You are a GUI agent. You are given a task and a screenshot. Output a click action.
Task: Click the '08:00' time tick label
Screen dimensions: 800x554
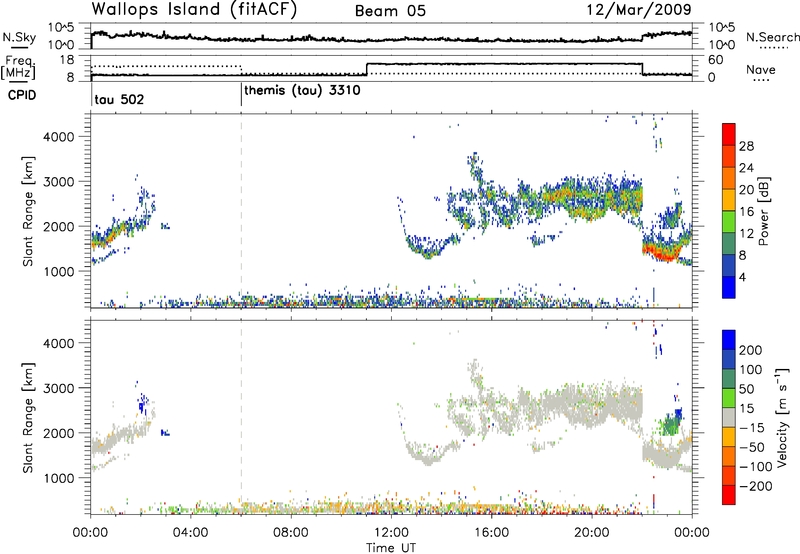[291, 533]
